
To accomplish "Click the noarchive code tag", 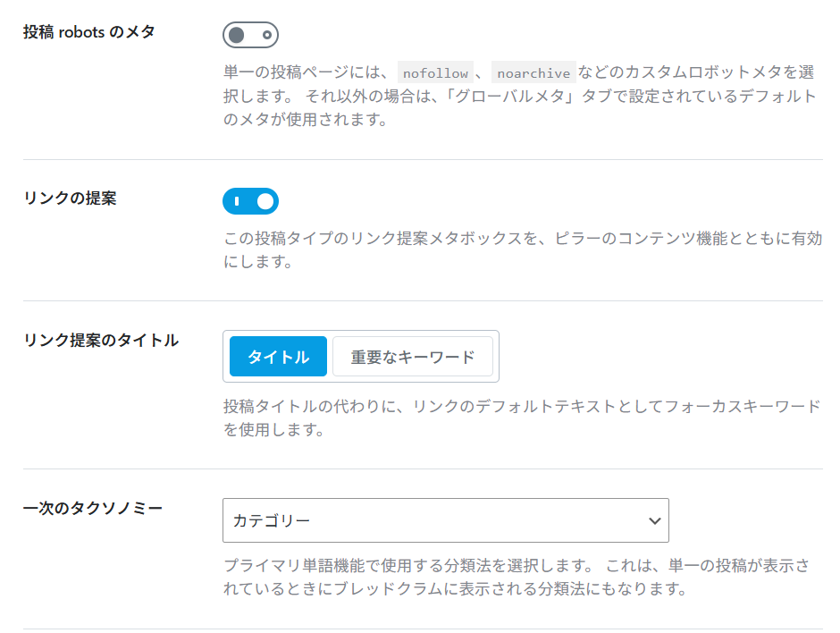I will pos(533,73).
